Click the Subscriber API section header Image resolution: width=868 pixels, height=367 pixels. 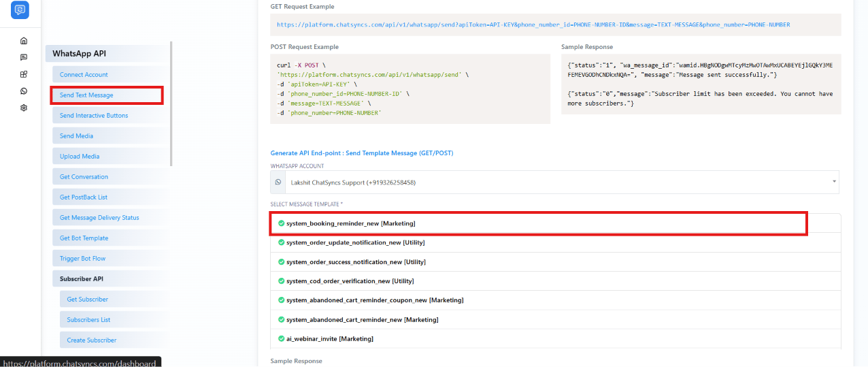109,279
